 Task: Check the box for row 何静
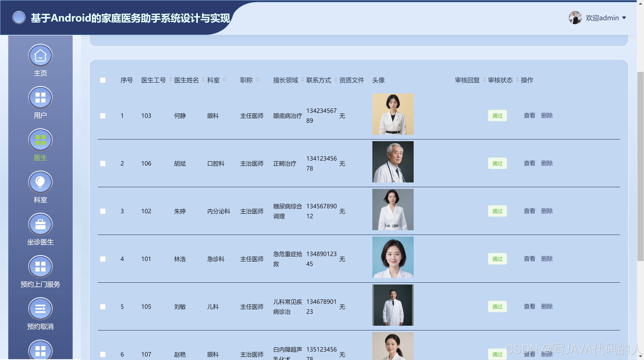[x=103, y=116]
